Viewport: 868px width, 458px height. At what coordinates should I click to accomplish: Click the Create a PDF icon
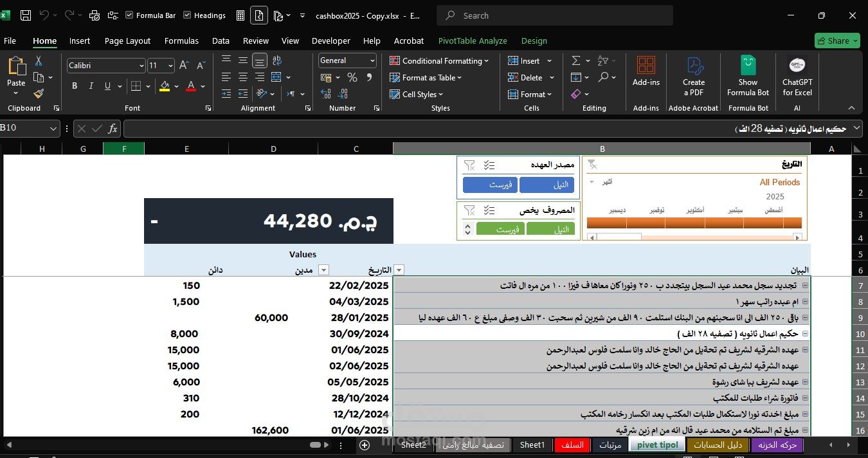[694, 66]
